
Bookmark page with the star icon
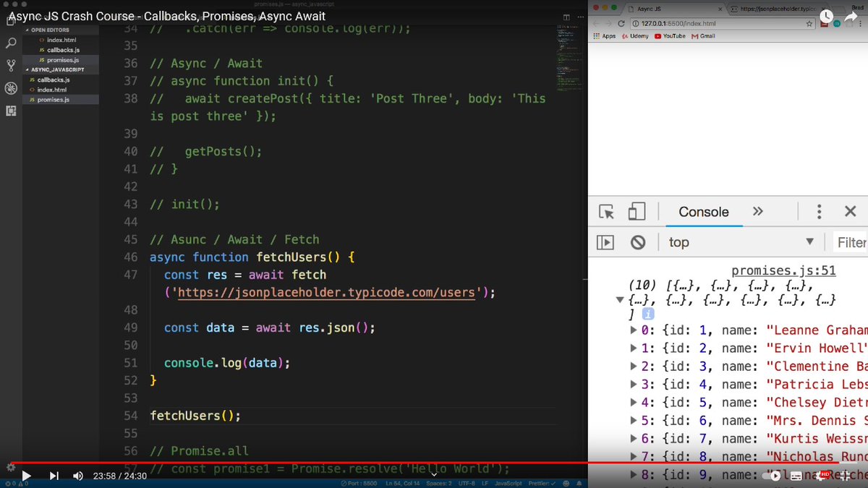(x=810, y=24)
